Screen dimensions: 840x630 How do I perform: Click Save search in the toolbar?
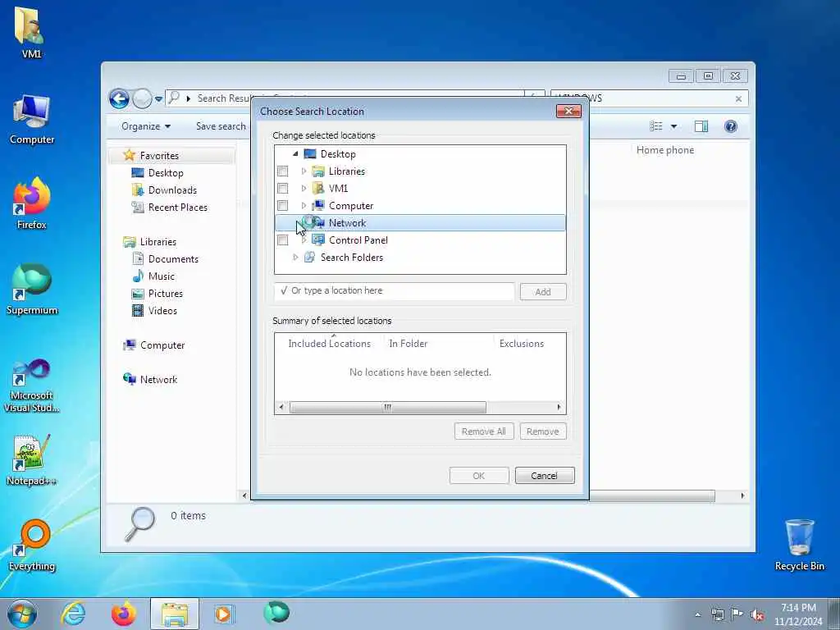[x=221, y=126]
